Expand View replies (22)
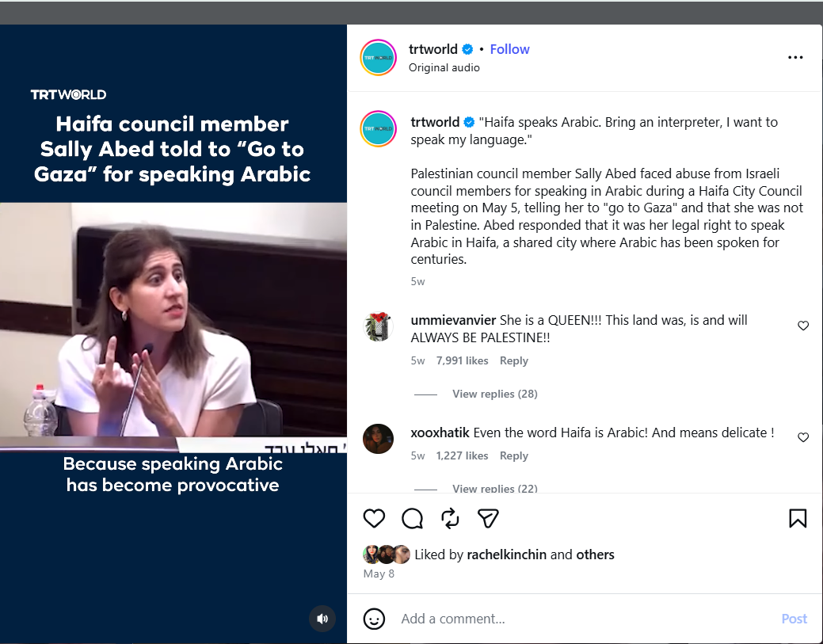The image size is (823, 644). (x=495, y=488)
